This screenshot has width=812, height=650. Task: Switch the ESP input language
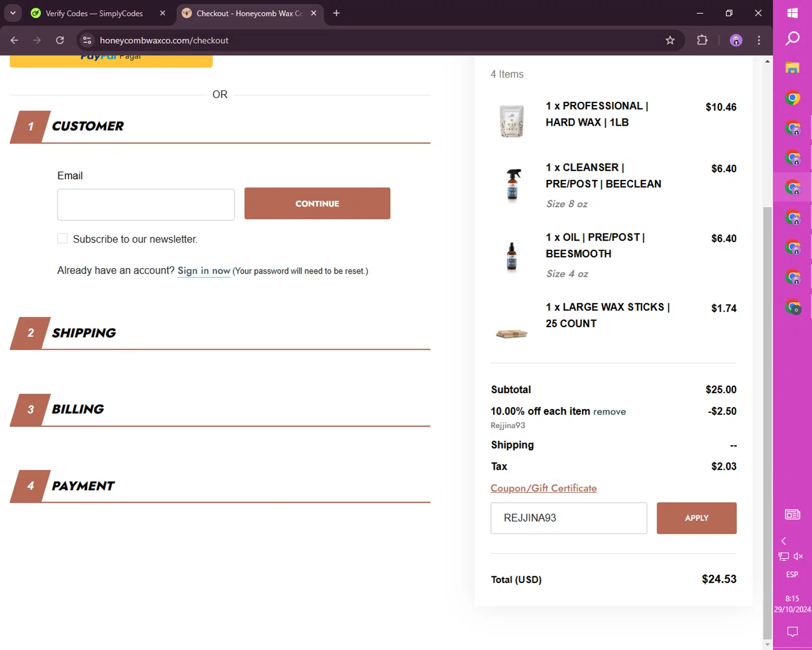tap(792, 575)
